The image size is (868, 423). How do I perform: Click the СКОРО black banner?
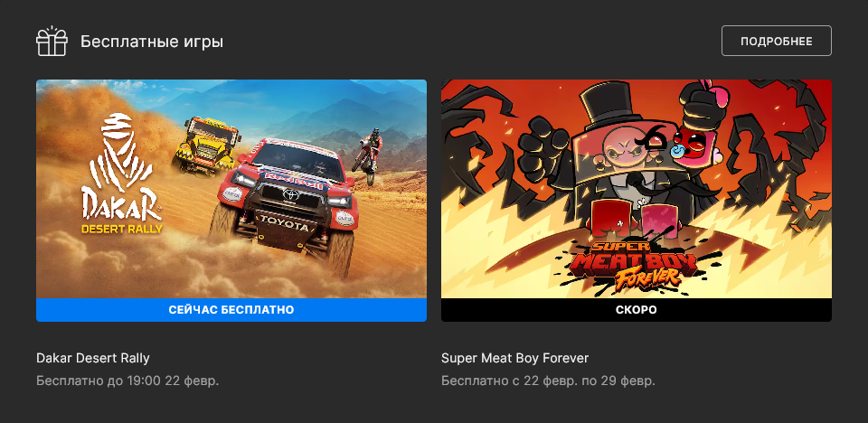point(636,310)
